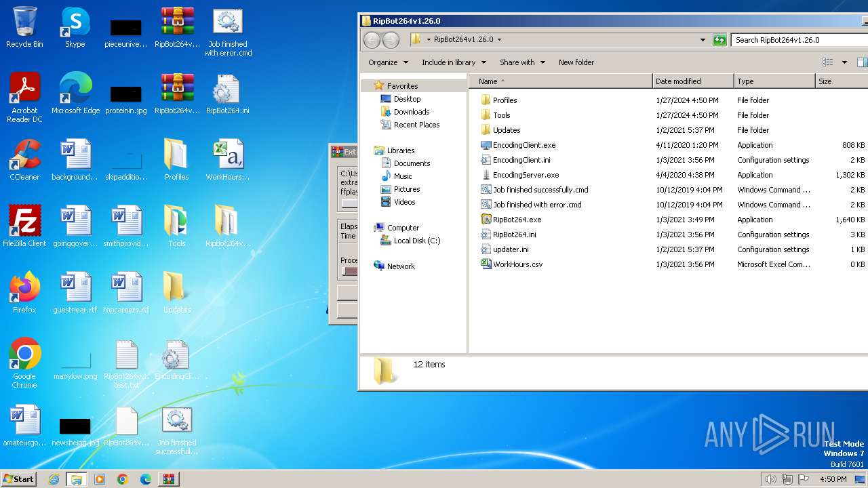Open the Organize menu

(x=388, y=62)
